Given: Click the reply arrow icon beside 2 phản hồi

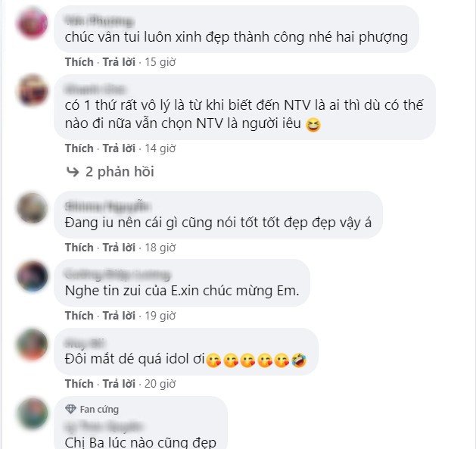Looking at the screenshot, I should coord(73,172).
